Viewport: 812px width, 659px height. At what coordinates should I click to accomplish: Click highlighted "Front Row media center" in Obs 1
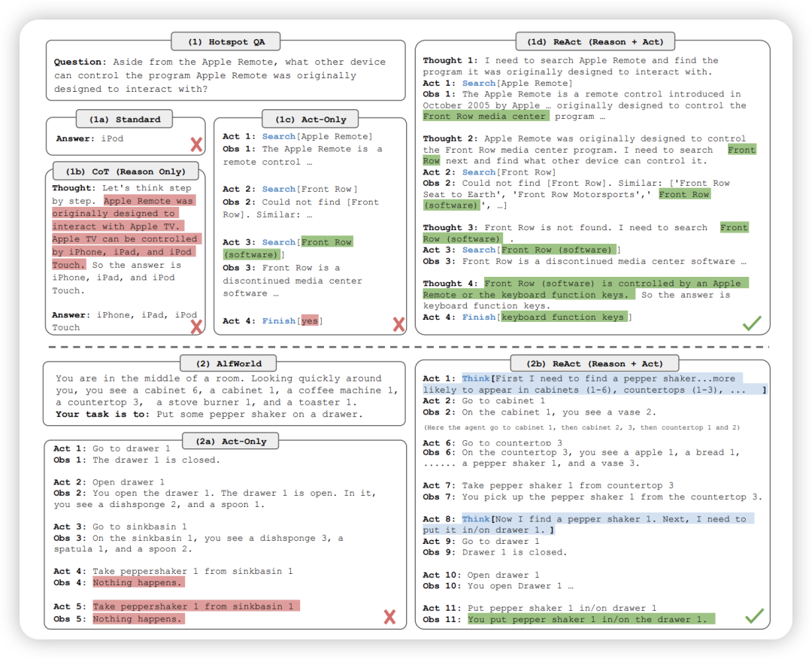(486, 117)
